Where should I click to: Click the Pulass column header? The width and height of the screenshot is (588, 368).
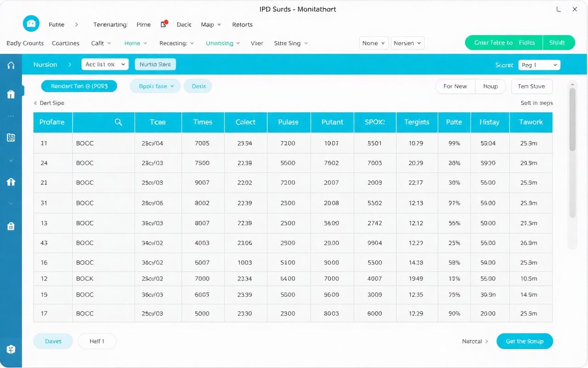click(x=288, y=122)
